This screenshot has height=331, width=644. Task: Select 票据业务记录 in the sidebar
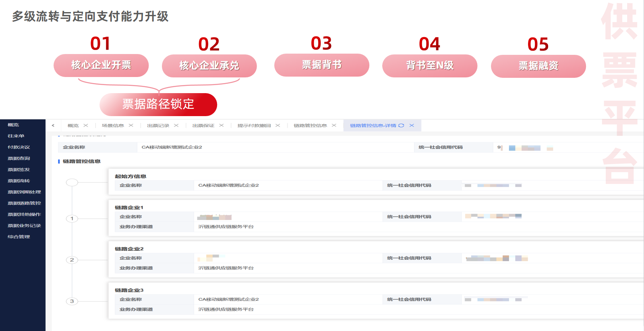coord(24,226)
